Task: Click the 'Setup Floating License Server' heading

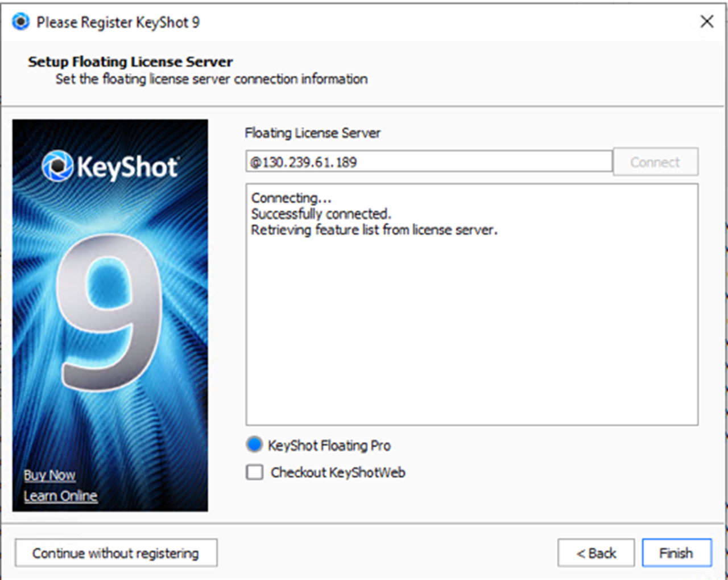Action: point(130,61)
